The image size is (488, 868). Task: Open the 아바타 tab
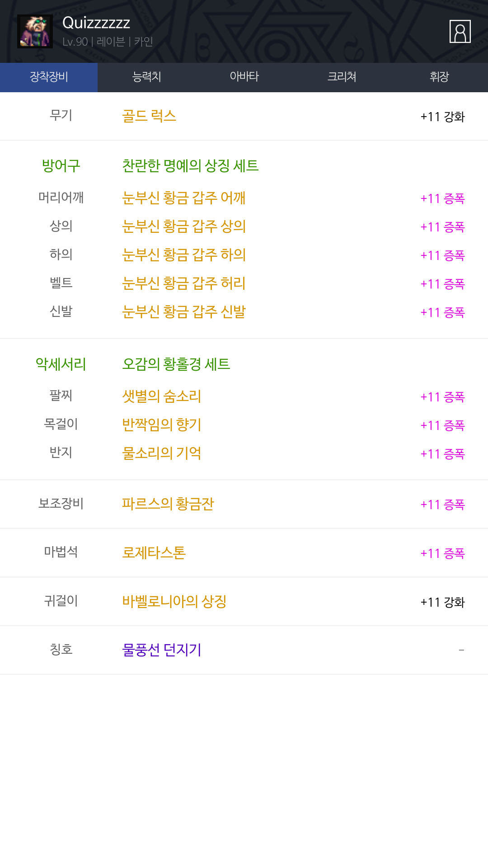click(244, 77)
